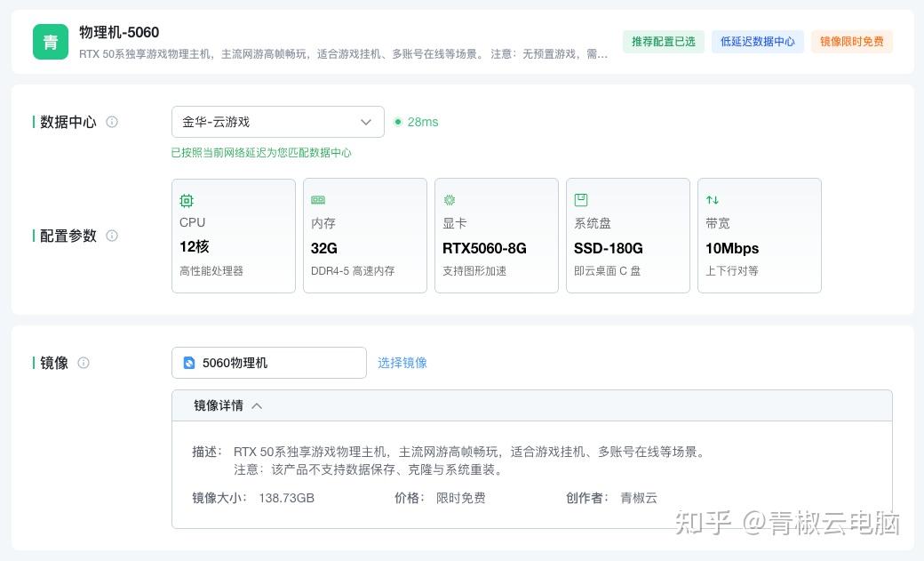Screen dimensions: 924x561
Task: Click the 限时免费 price value
Action: (461, 499)
